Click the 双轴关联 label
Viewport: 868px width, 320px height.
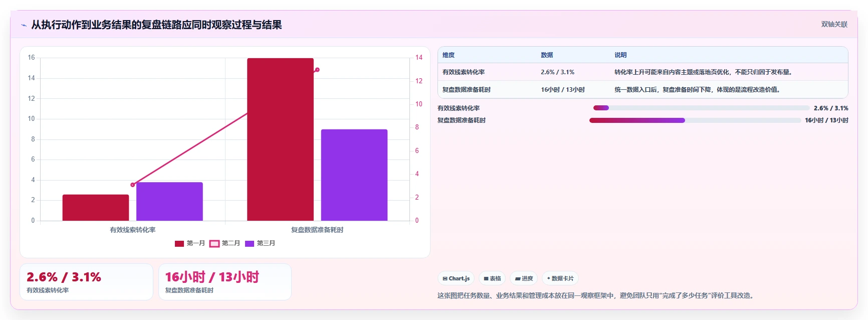coord(834,24)
